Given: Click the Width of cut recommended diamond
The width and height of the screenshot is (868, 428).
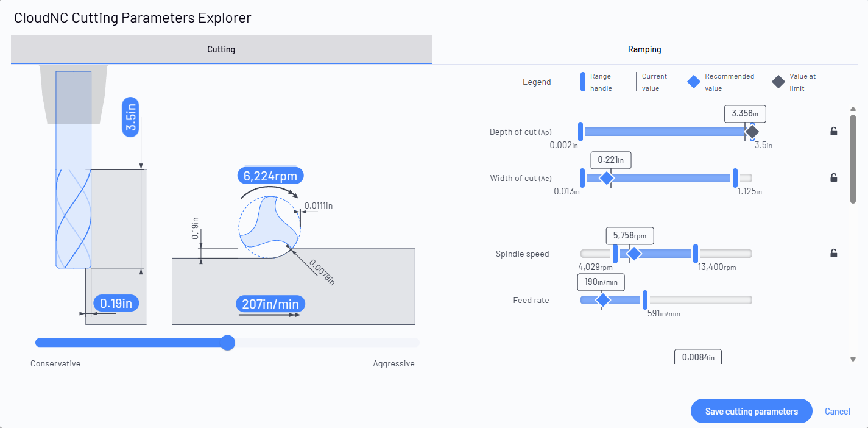Looking at the screenshot, I should [606, 178].
